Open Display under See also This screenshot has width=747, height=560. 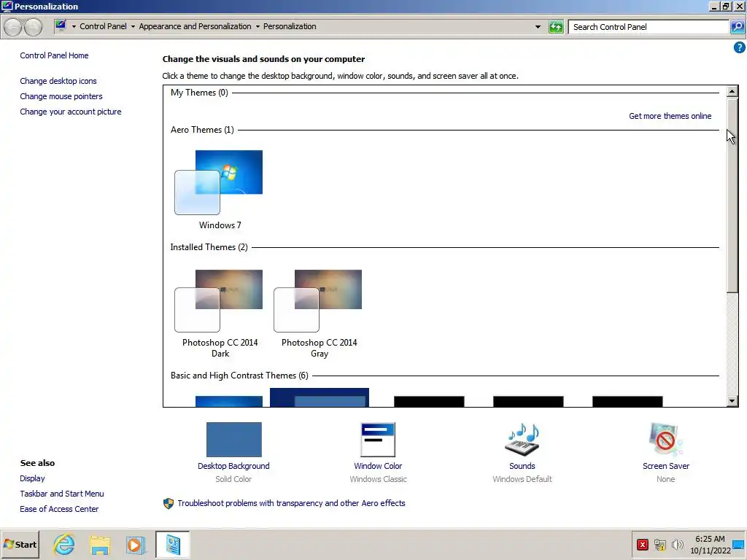click(32, 478)
